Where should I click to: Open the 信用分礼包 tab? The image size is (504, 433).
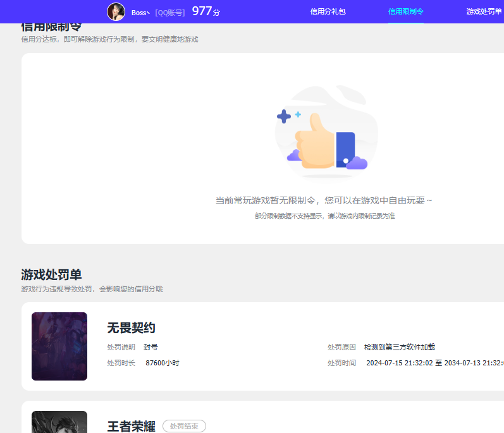click(328, 11)
